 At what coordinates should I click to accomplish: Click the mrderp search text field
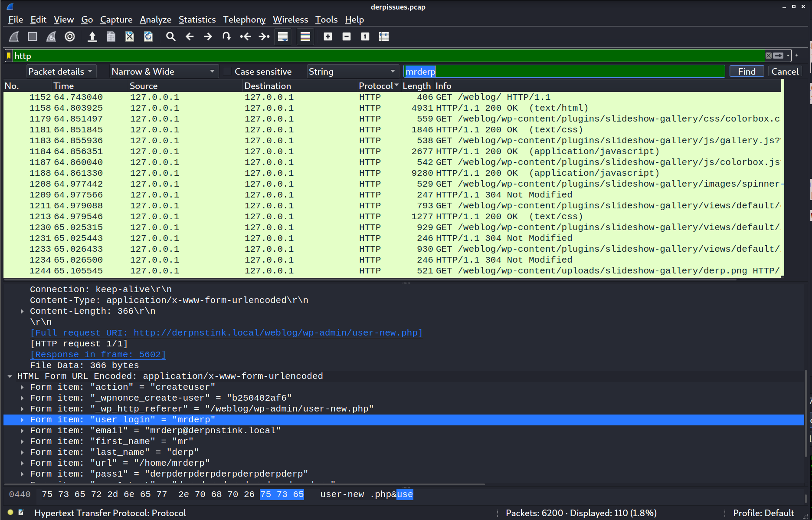tap(564, 72)
